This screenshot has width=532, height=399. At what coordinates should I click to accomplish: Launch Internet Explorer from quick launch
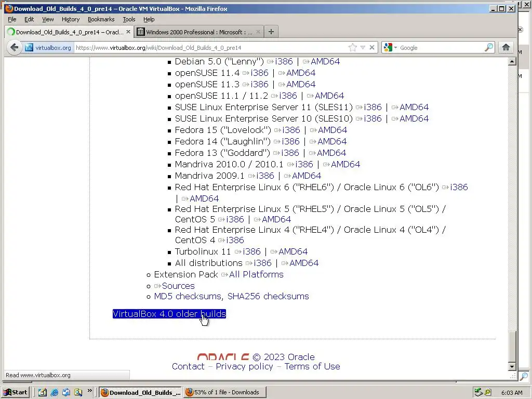(x=54, y=393)
